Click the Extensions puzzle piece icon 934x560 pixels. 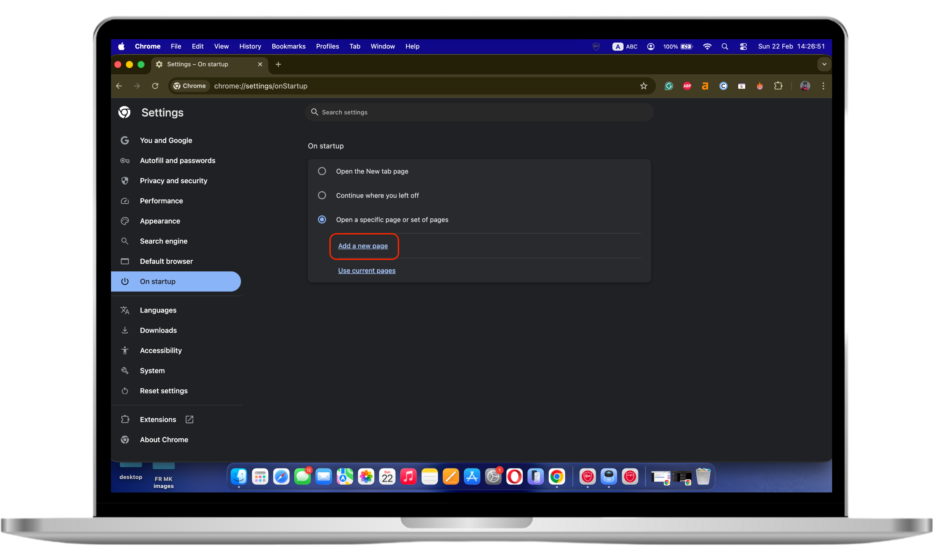pyautogui.click(x=778, y=85)
